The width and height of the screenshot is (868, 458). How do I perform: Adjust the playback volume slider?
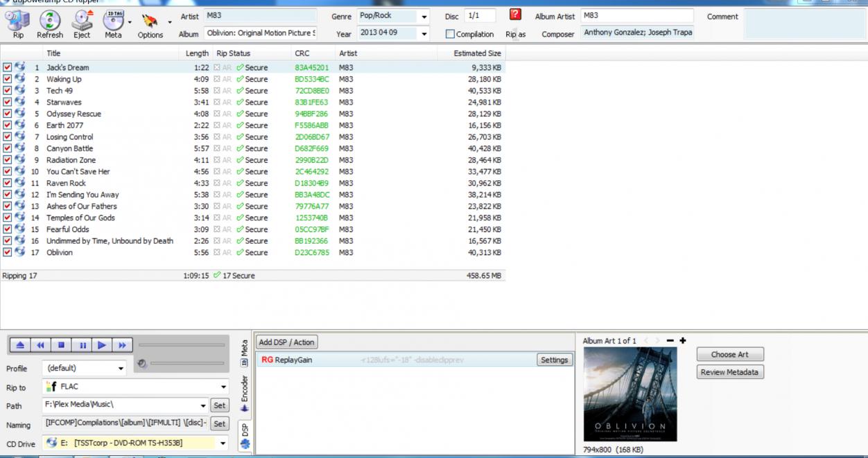click(x=180, y=364)
